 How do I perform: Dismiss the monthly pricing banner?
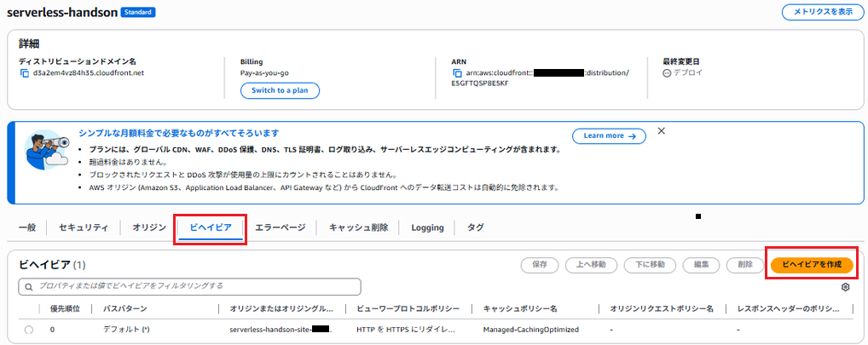coord(661,131)
